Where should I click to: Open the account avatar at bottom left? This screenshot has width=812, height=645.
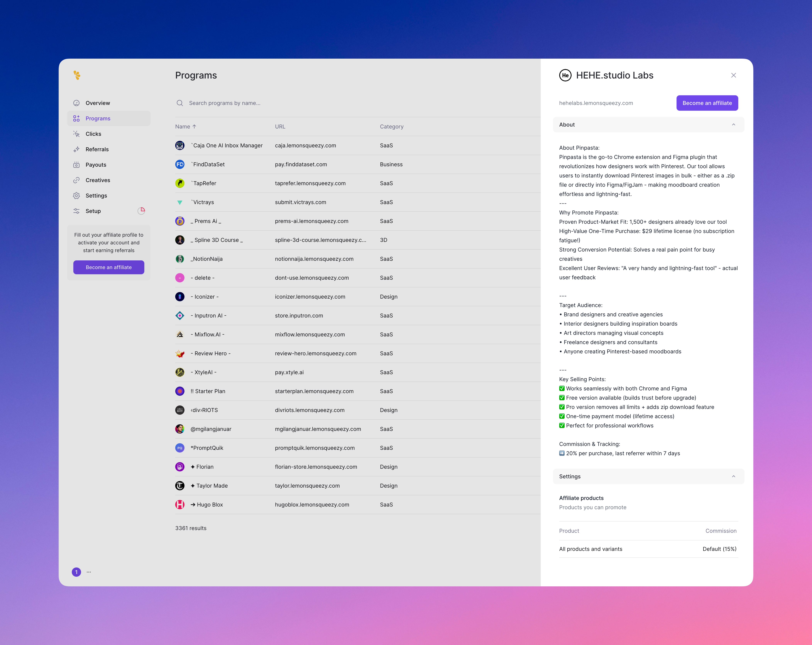[x=76, y=572]
